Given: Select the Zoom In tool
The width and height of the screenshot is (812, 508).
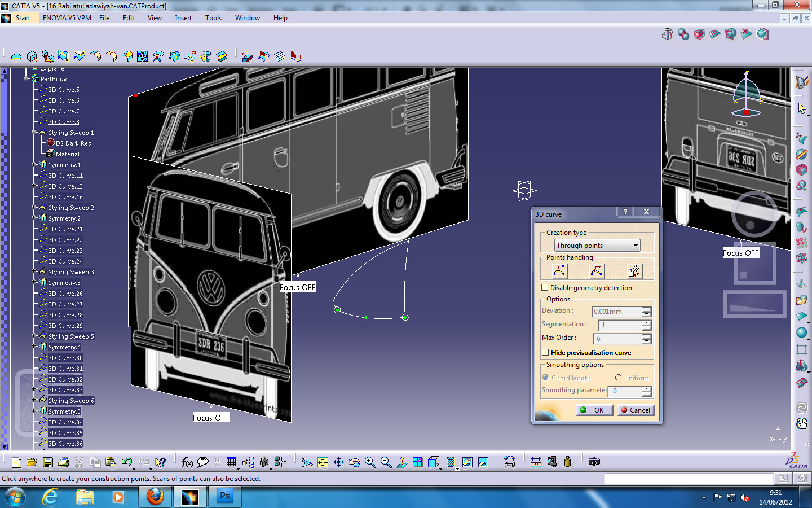Looking at the screenshot, I should pyautogui.click(x=370, y=462).
